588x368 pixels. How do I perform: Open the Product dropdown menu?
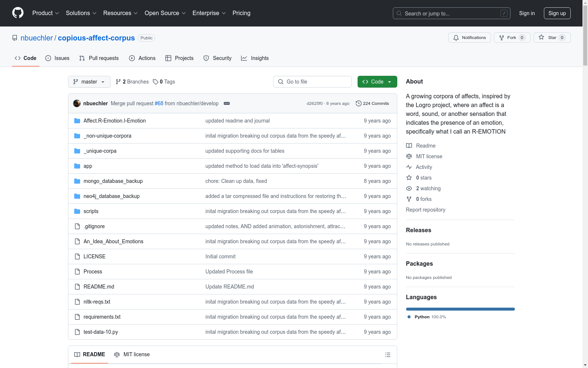pos(46,13)
